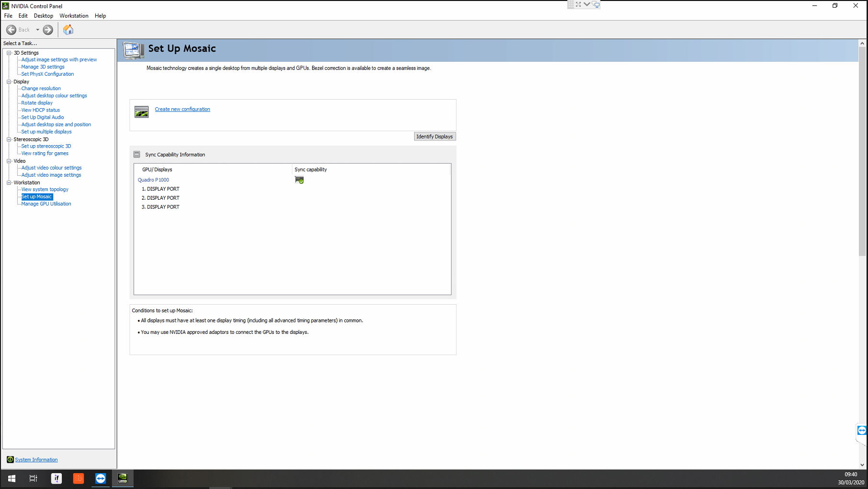This screenshot has width=868, height=489.
Task: Select Quadro P1000 GPU entry
Action: click(153, 180)
